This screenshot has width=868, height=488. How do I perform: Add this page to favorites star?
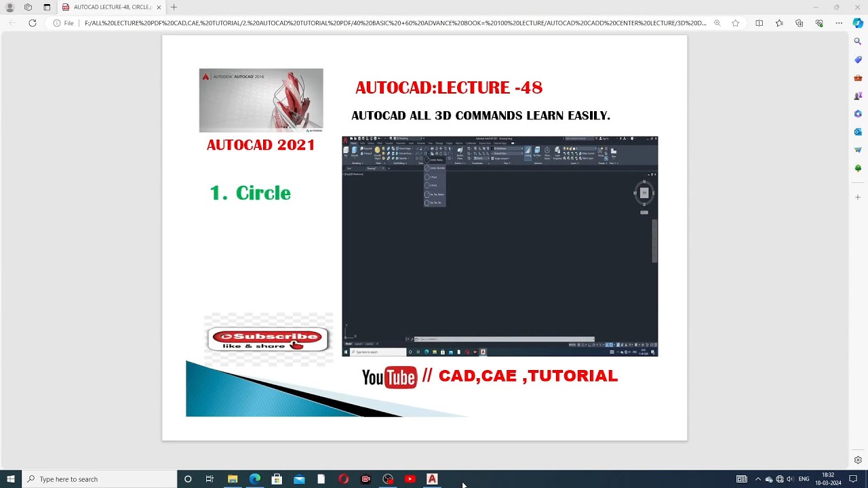coord(736,23)
